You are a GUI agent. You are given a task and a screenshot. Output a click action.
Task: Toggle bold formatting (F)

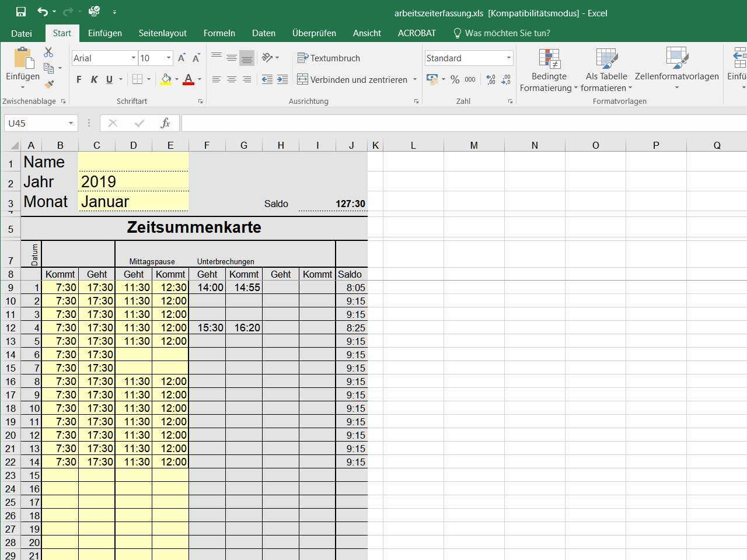point(79,79)
